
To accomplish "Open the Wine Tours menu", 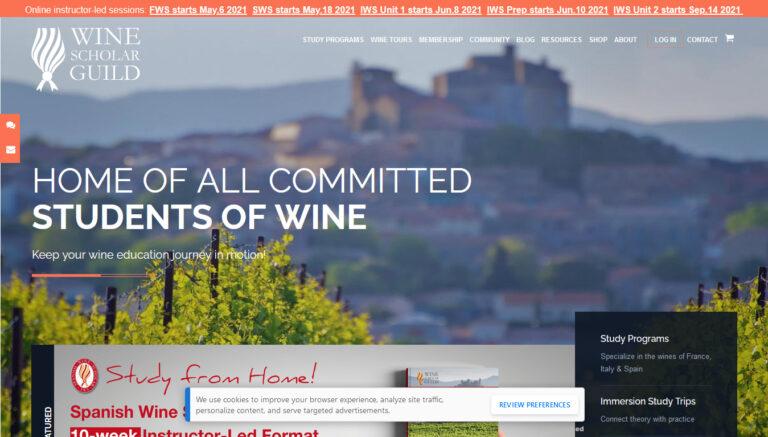I will [391, 40].
